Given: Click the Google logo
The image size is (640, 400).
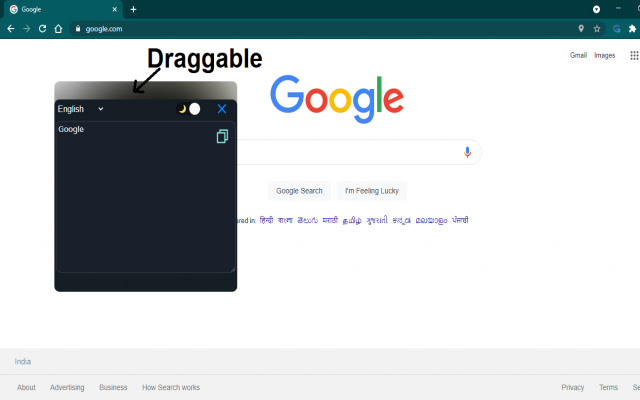Looking at the screenshot, I should tap(337, 99).
